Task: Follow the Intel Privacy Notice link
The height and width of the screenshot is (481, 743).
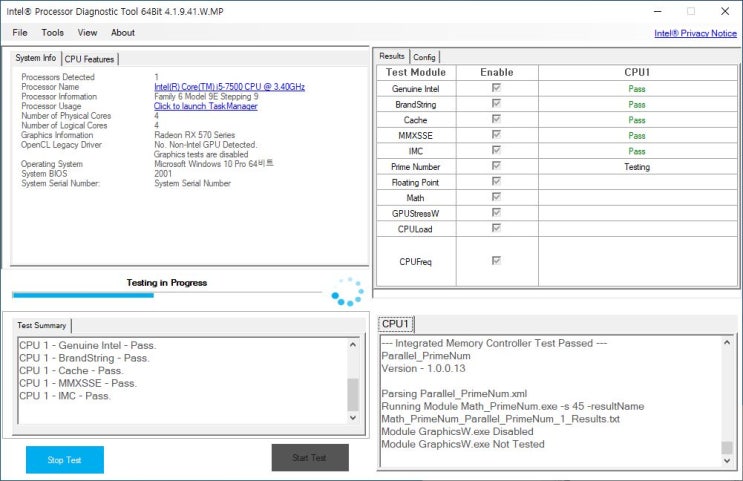Action: click(x=695, y=33)
